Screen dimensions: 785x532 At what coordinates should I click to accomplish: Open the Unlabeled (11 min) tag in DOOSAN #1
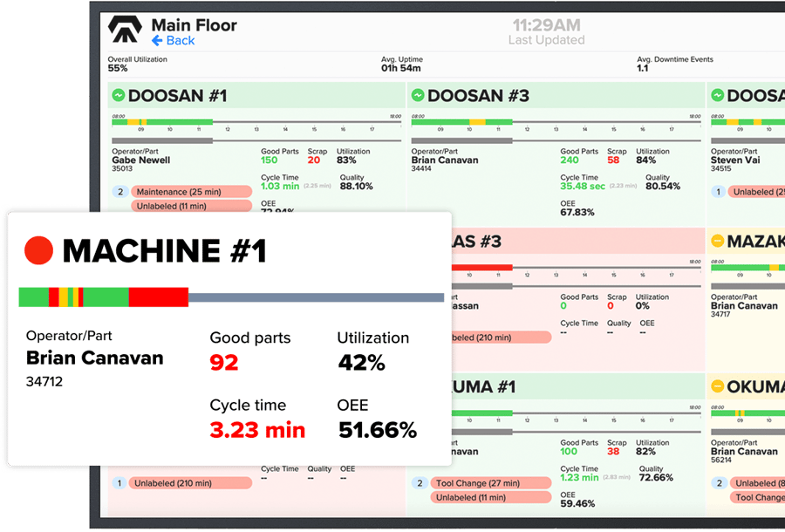191,206
